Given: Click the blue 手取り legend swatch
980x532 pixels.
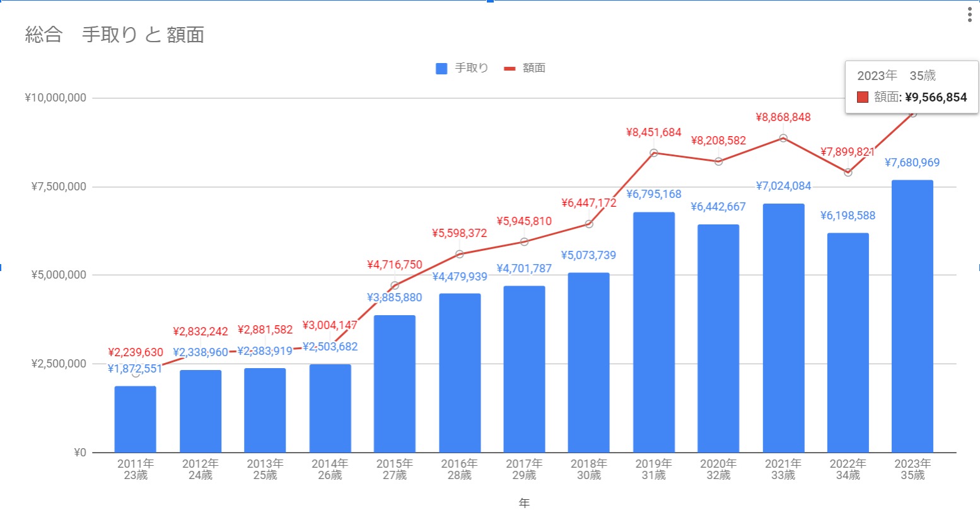Looking at the screenshot, I should tap(441, 68).
